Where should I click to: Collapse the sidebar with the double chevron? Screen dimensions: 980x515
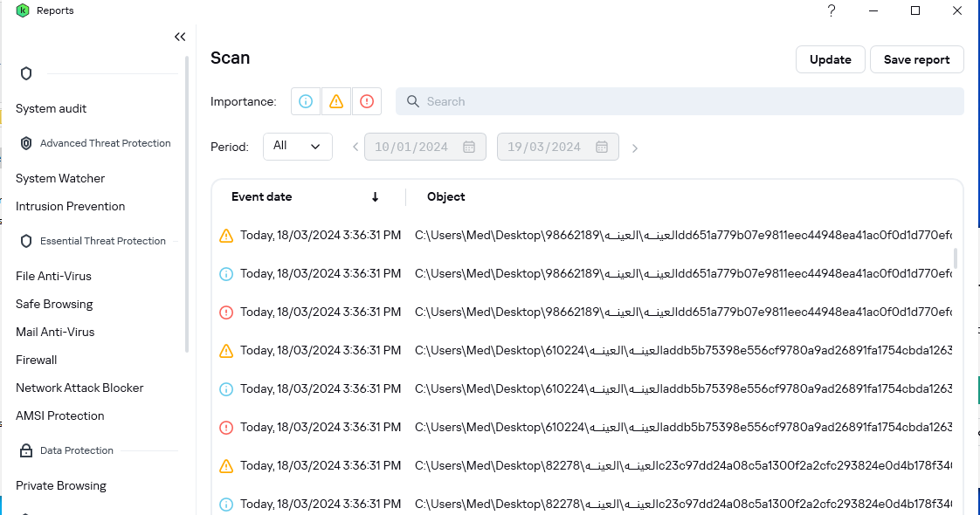tap(180, 37)
